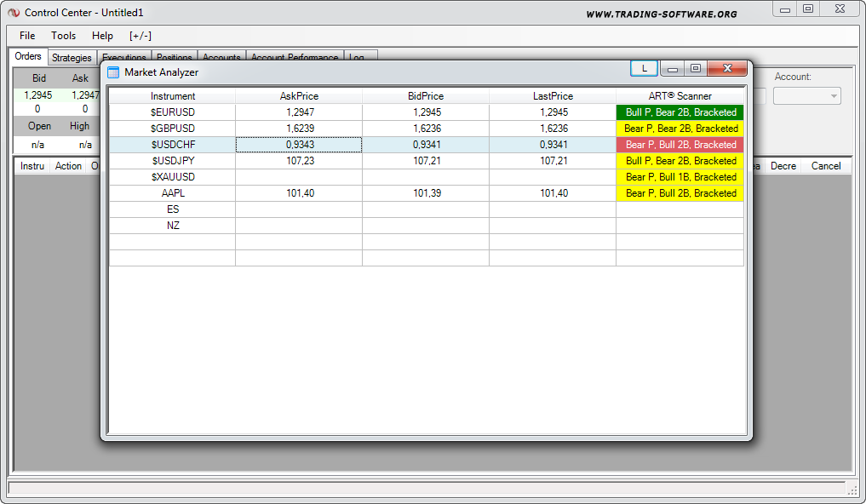This screenshot has width=866, height=504.
Task: Select the AAPL instrument row
Action: coord(173,193)
